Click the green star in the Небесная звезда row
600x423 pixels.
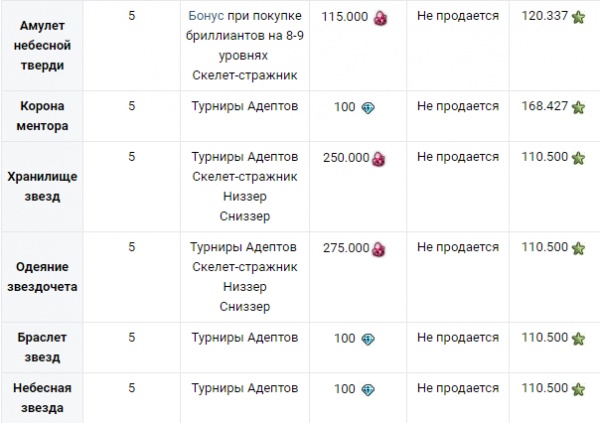tap(578, 389)
